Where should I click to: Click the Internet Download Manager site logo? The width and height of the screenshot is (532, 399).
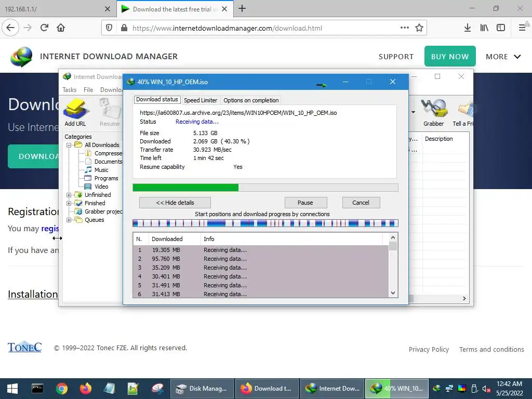21,57
